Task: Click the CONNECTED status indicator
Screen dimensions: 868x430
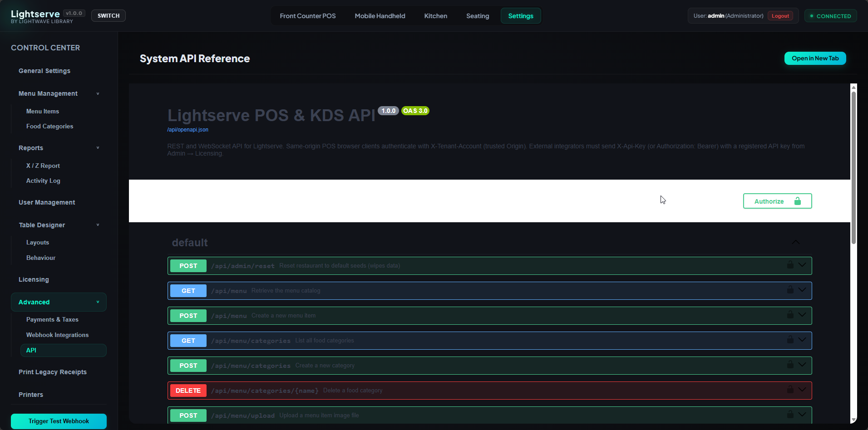Action: click(831, 16)
